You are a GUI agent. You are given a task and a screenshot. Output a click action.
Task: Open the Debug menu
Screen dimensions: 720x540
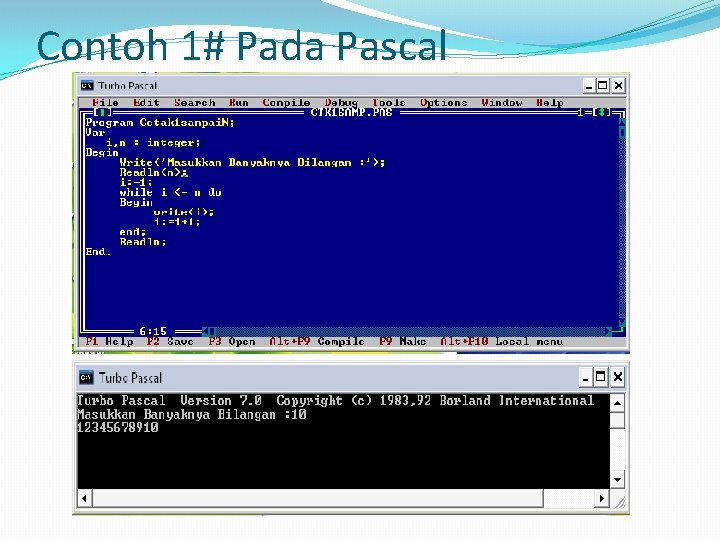tap(341, 103)
